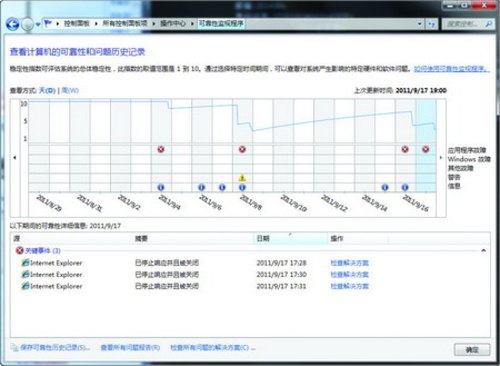This screenshot has height=366, width=500.
Task: Click 检查所有问题的解决方案(C) link
Action: (213, 347)
